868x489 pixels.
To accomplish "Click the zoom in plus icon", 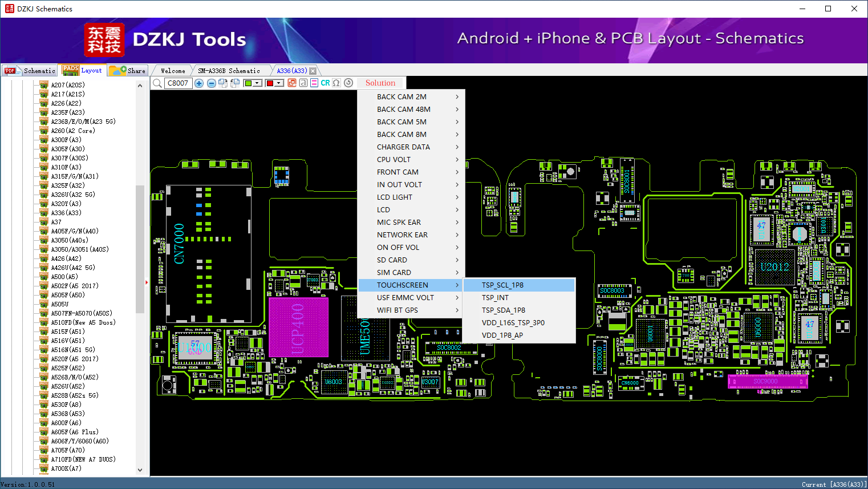I will (199, 83).
